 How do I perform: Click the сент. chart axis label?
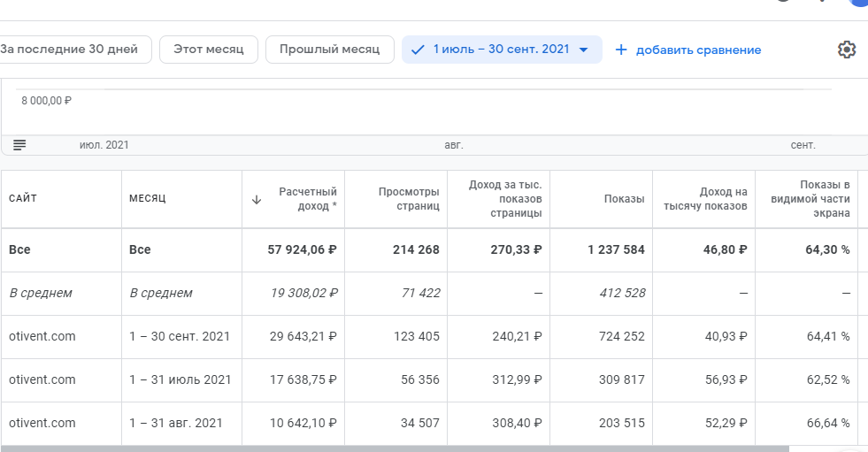(803, 145)
